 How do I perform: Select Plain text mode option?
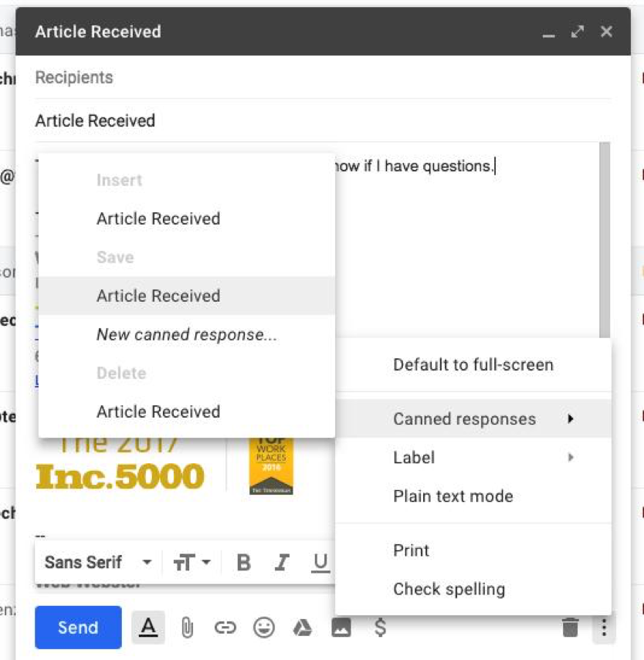pos(452,496)
